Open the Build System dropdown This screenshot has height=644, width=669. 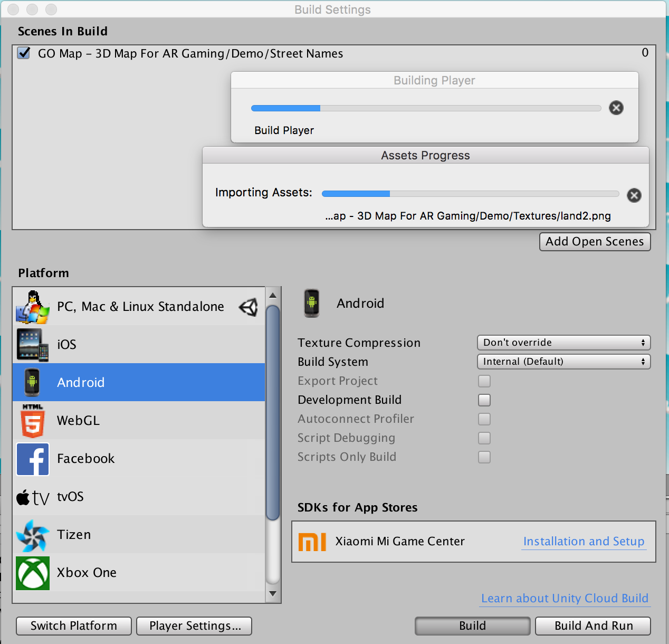[563, 362]
